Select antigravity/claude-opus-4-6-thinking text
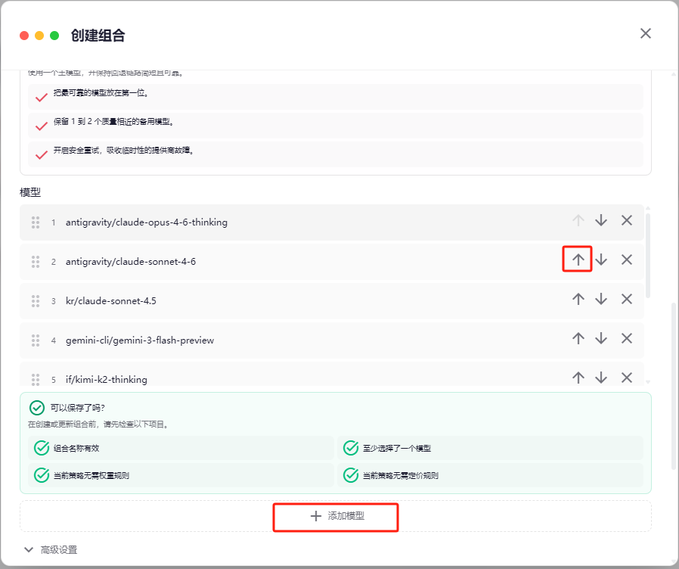Screen dimensions: 679x569 (146, 222)
